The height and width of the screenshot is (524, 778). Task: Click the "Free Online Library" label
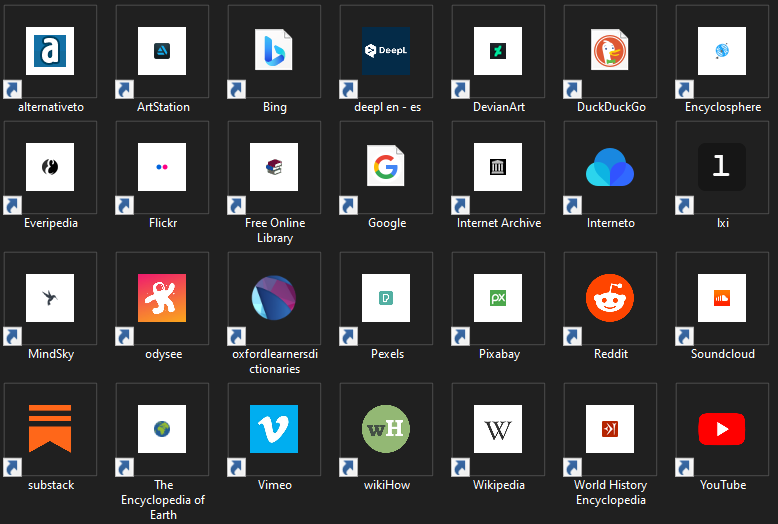pyautogui.click(x=275, y=230)
